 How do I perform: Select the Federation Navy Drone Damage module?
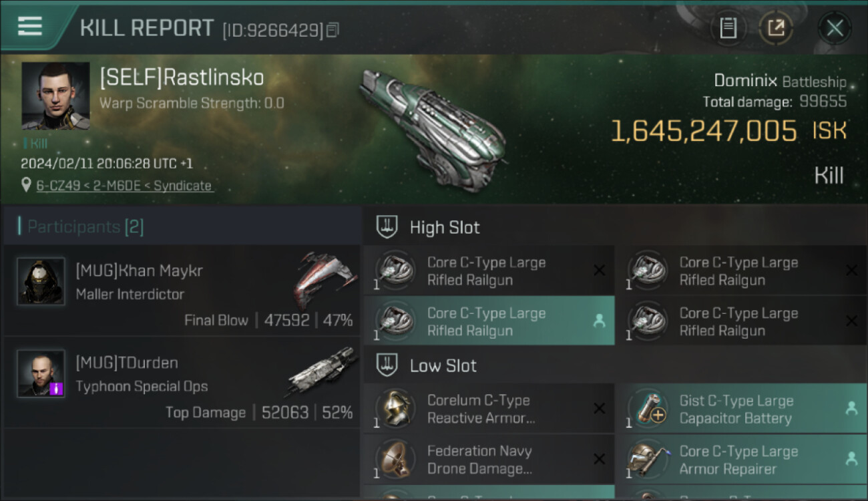488,460
